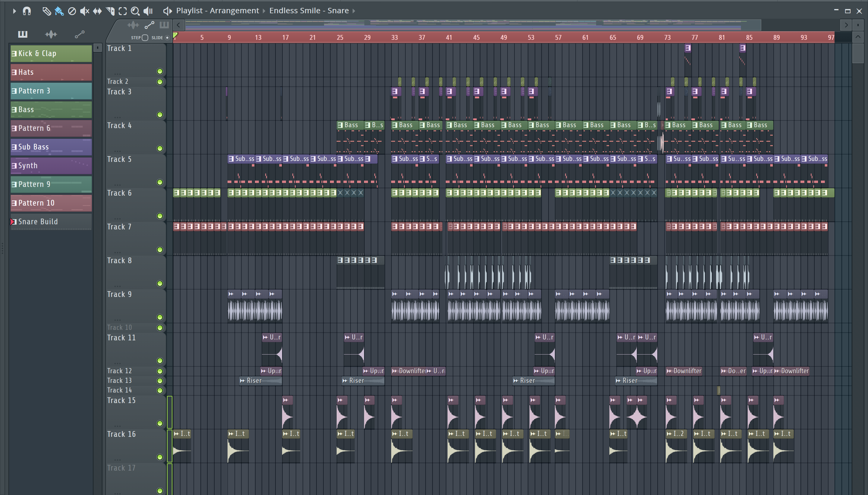Image resolution: width=868 pixels, height=495 pixels.
Task: Select the Hats pattern
Action: (x=51, y=72)
